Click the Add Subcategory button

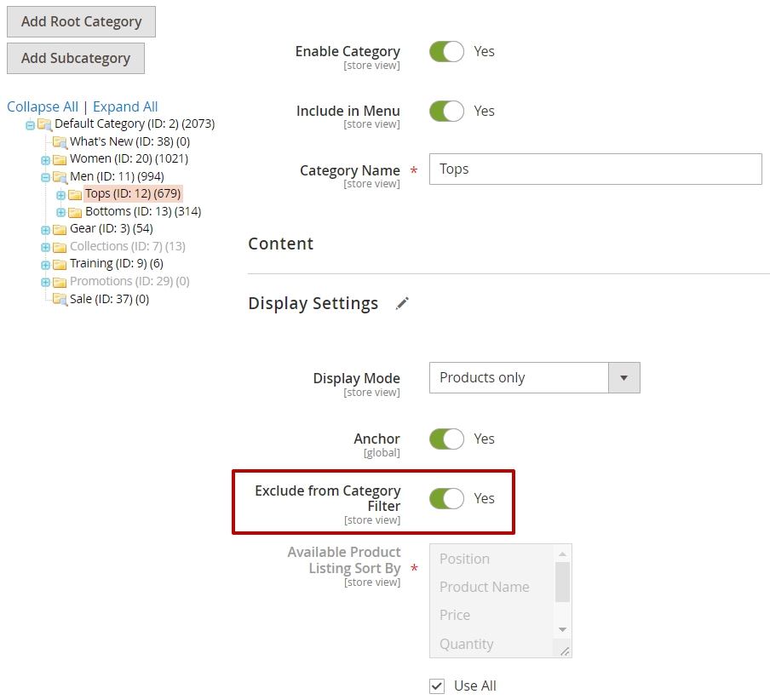(76, 59)
